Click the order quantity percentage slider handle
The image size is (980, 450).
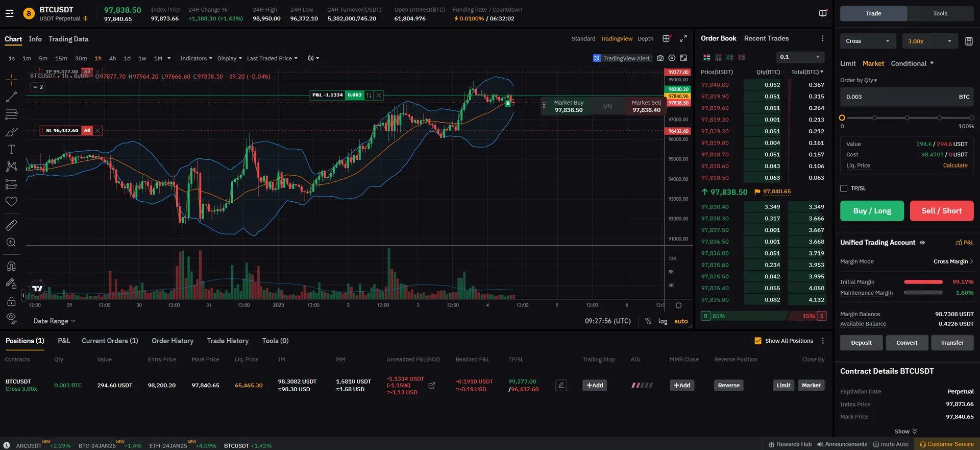pyautogui.click(x=842, y=118)
